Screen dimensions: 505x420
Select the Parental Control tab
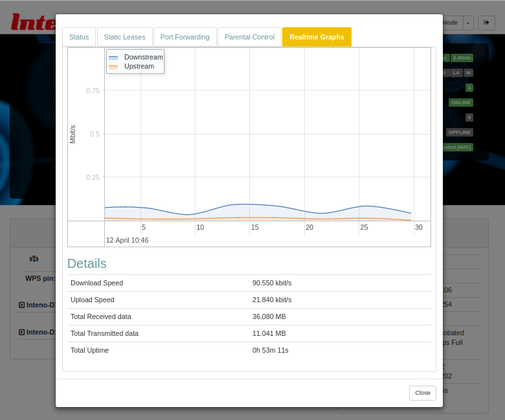(249, 37)
